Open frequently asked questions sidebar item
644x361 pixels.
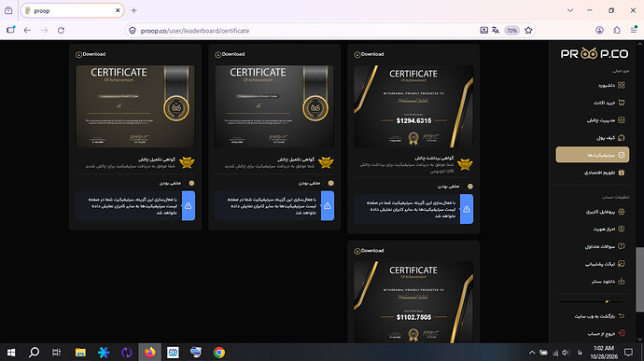point(605,246)
